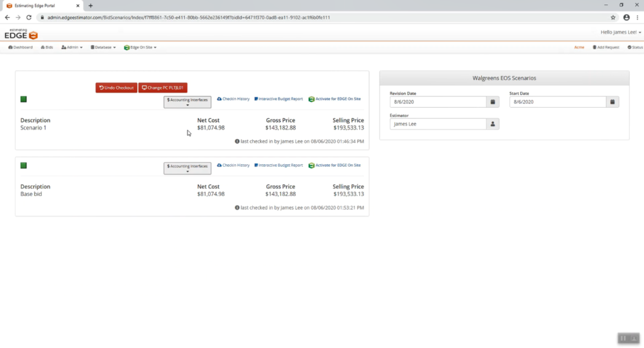Expand Accounting Interfaces for Scenario 1
This screenshot has width=644, height=348.
187,102
